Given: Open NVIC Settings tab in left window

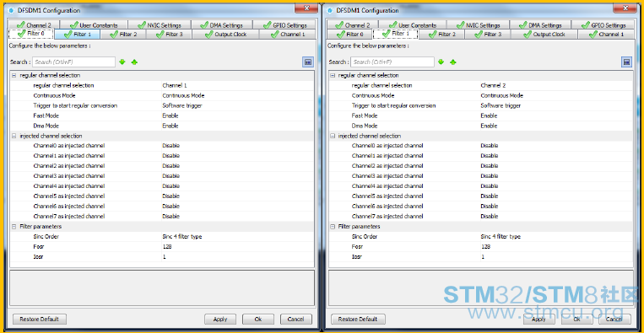Looking at the screenshot, I should click(159, 25).
